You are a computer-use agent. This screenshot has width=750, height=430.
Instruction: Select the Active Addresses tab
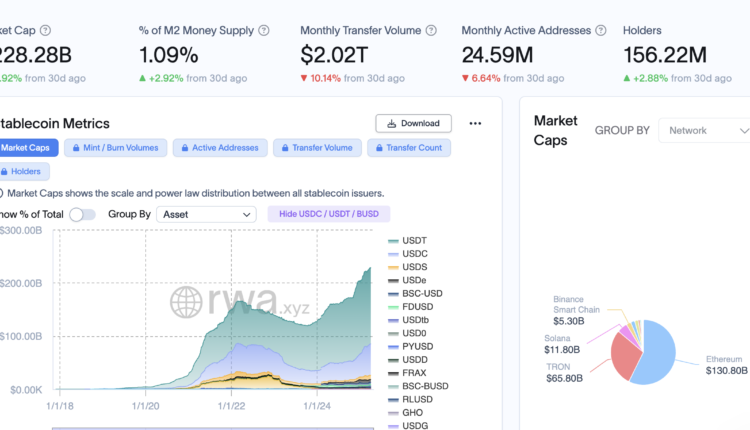click(x=218, y=148)
